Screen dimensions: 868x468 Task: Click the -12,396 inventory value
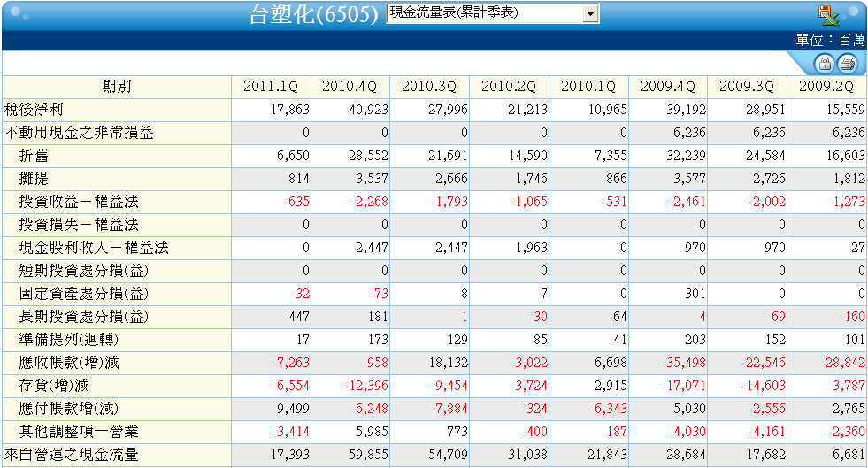point(366,386)
